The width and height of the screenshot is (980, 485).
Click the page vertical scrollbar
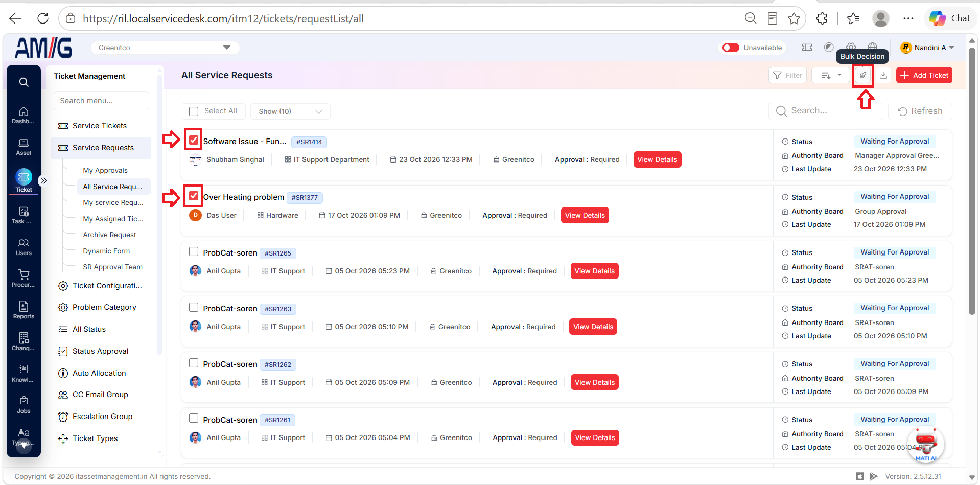(972, 181)
